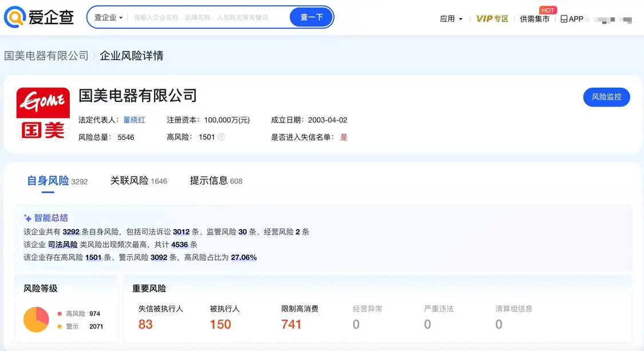This screenshot has width=644, height=351.
Task: Click the 注册资本 100,000万(元) value
Action: coord(227,120)
